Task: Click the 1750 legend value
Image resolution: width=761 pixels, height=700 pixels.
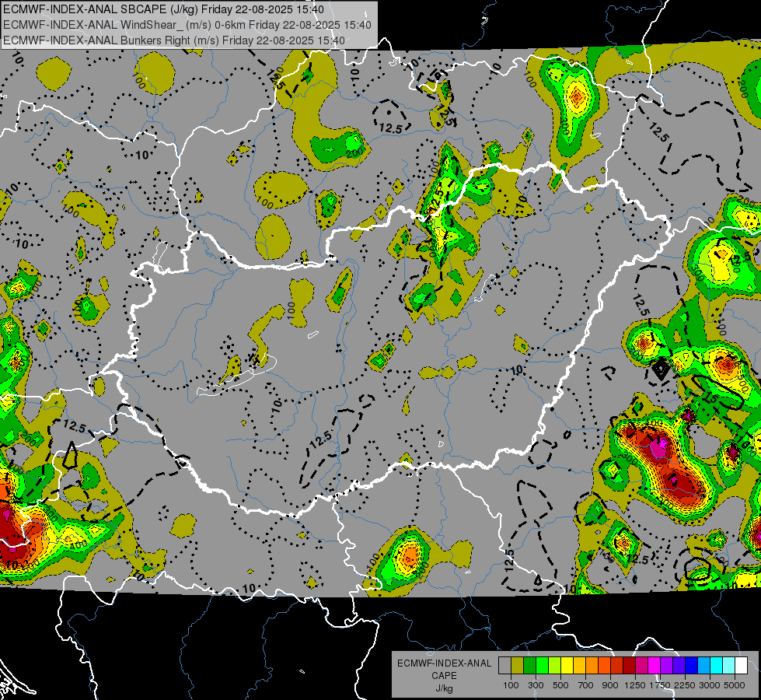Action: [x=660, y=685]
